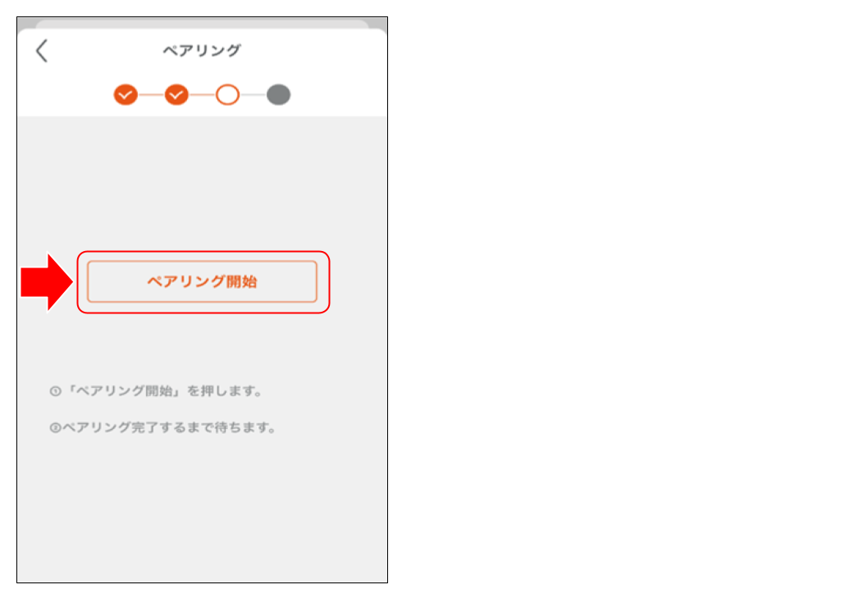Tap the final step of the pairing progress
Viewport: 868px width, 603px height.
277,94
